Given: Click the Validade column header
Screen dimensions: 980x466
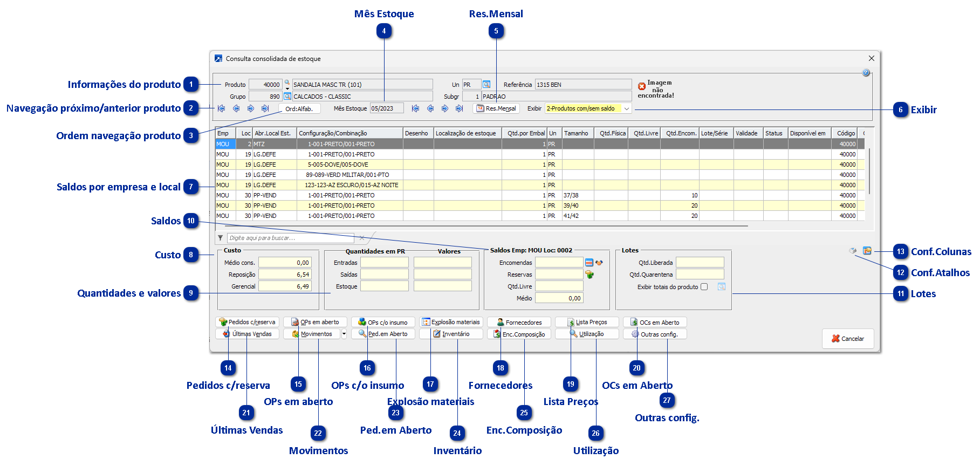Looking at the screenshot, I should tap(746, 133).
